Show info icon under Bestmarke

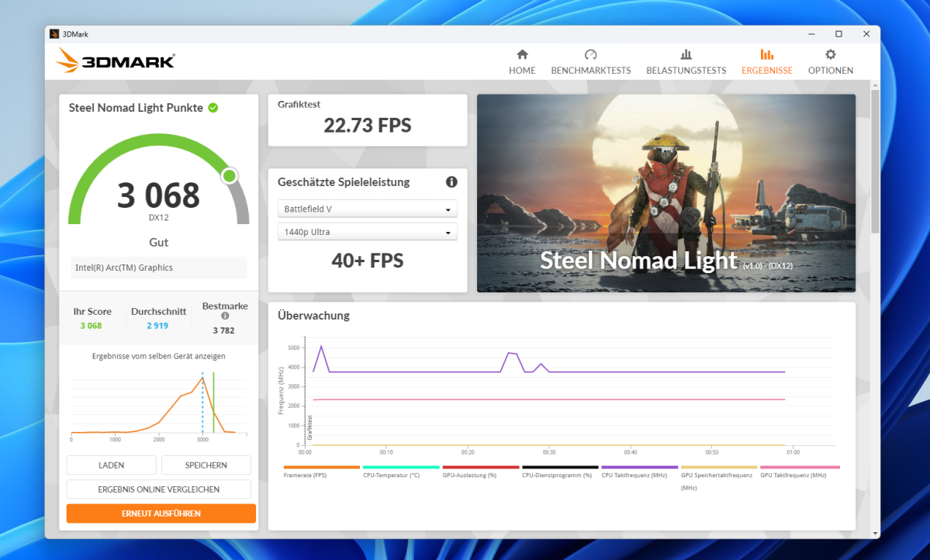[x=225, y=316]
